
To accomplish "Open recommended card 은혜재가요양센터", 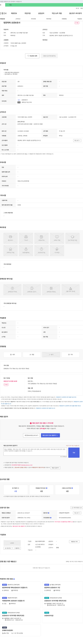I will 7,630.
